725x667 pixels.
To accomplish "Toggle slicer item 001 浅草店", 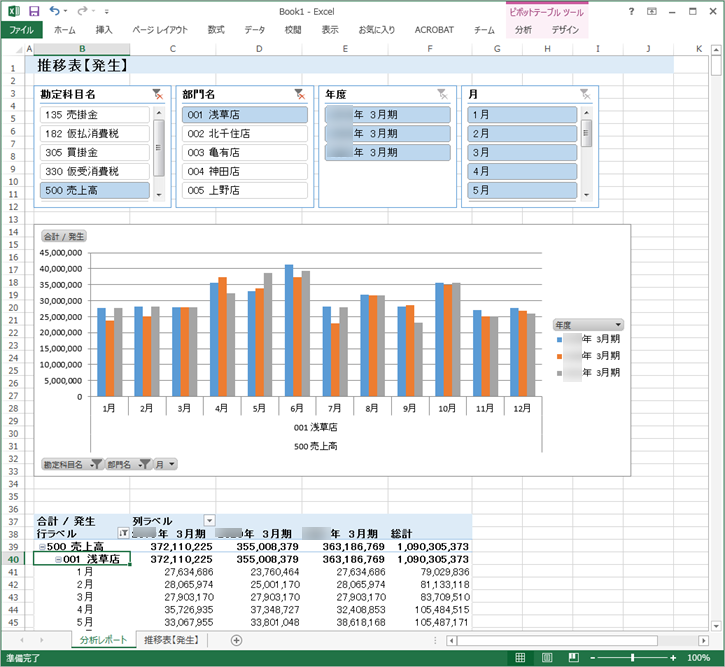I will 245,115.
